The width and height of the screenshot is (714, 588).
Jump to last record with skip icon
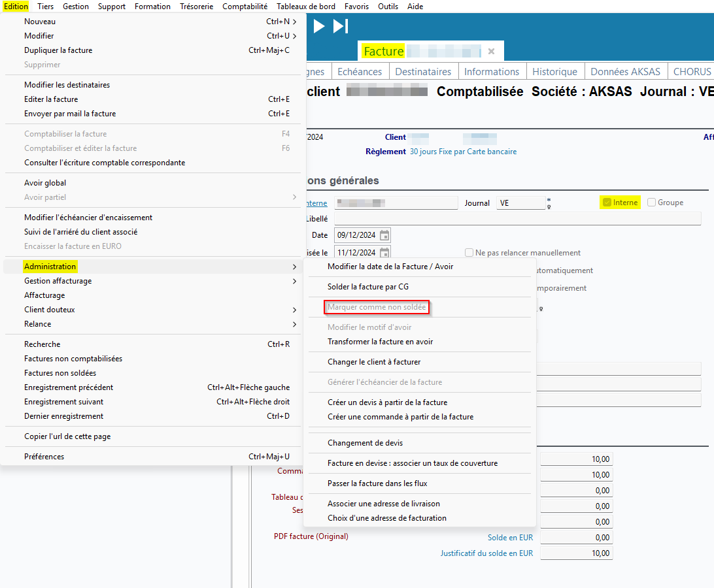click(x=341, y=26)
